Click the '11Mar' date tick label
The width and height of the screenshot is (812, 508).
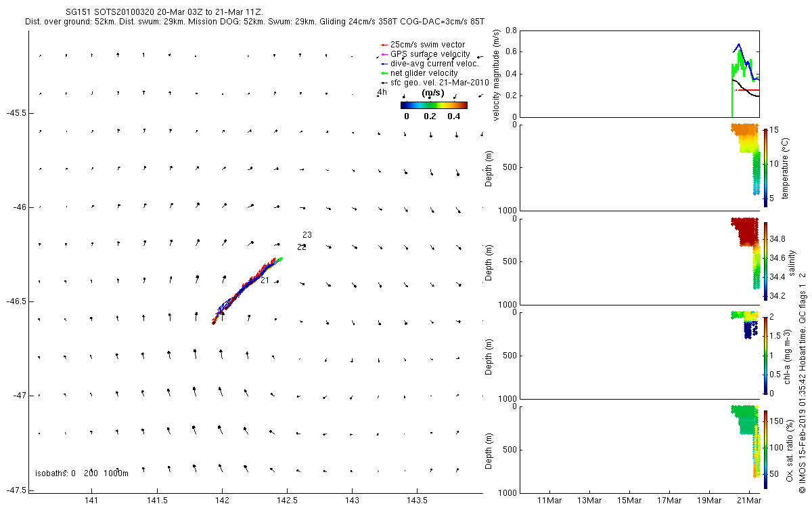pyautogui.click(x=549, y=501)
